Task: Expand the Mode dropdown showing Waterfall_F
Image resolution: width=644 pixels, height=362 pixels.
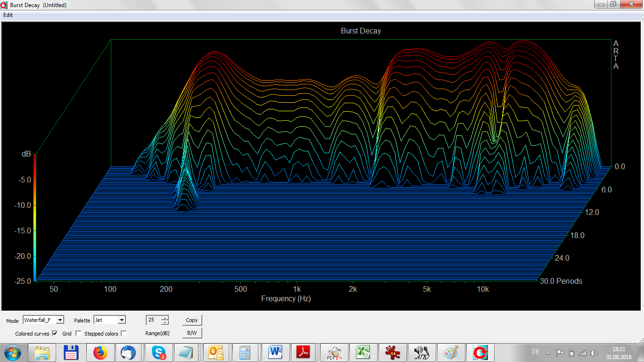Action: point(60,320)
